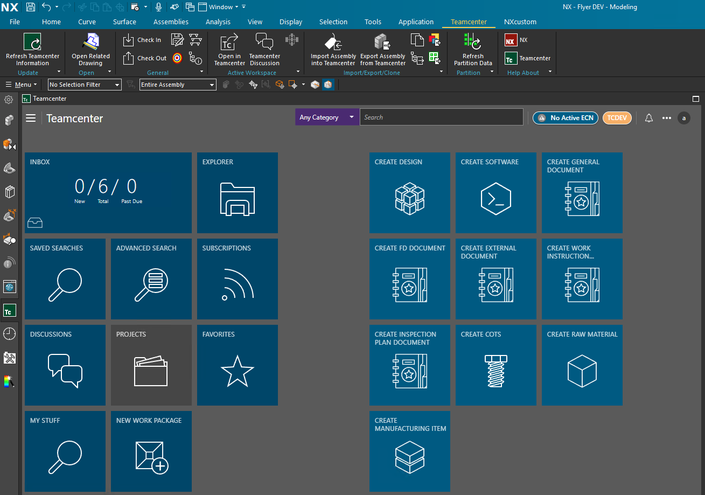Open the Any Category dropdown
Viewport: 705px width, 495px height.
tap(327, 117)
